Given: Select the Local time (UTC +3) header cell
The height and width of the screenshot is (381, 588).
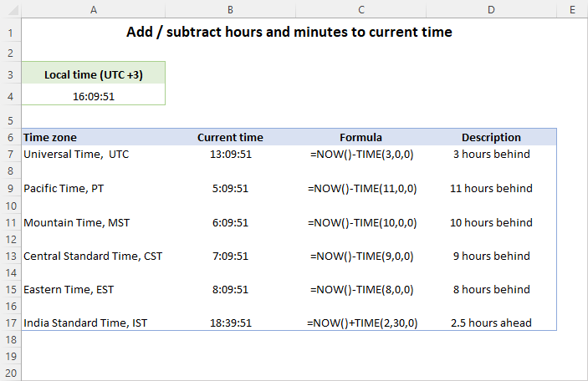Looking at the screenshot, I should click(x=94, y=75).
